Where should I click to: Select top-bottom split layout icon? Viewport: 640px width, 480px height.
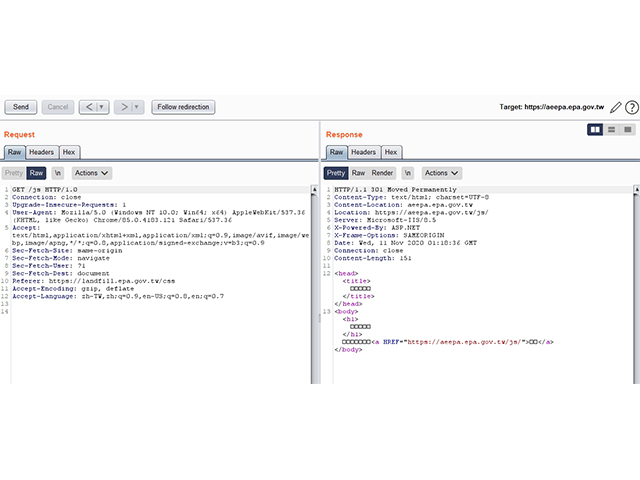pyautogui.click(x=611, y=130)
